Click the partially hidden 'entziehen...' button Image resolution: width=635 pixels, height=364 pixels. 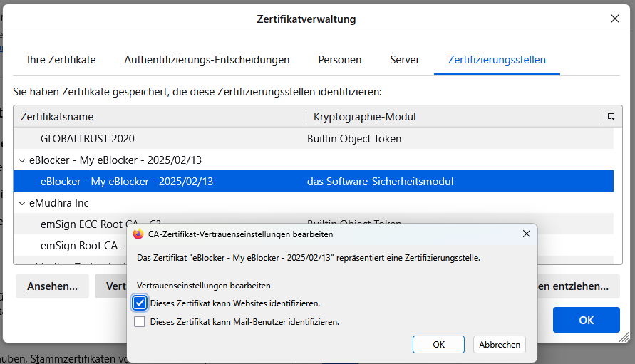click(579, 286)
